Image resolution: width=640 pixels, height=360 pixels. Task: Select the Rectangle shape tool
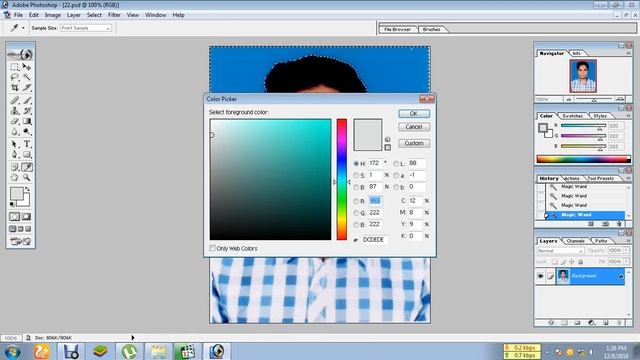pos(27,155)
